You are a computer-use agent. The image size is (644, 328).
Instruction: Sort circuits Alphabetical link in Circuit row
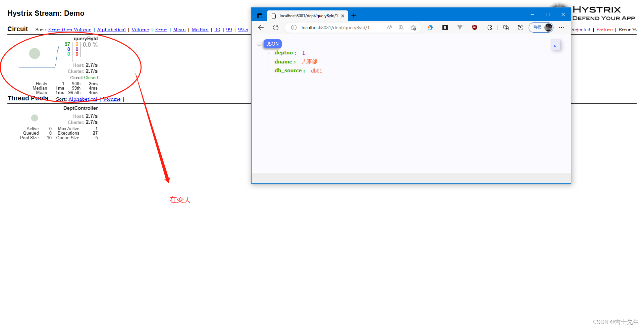point(111,30)
